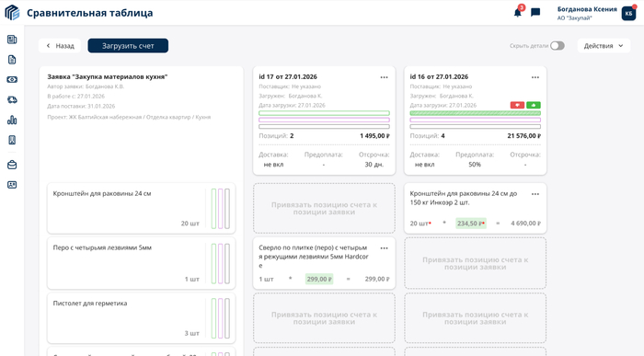Click the app logo in header
Image resolution: width=644 pixels, height=356 pixels.
click(12, 13)
